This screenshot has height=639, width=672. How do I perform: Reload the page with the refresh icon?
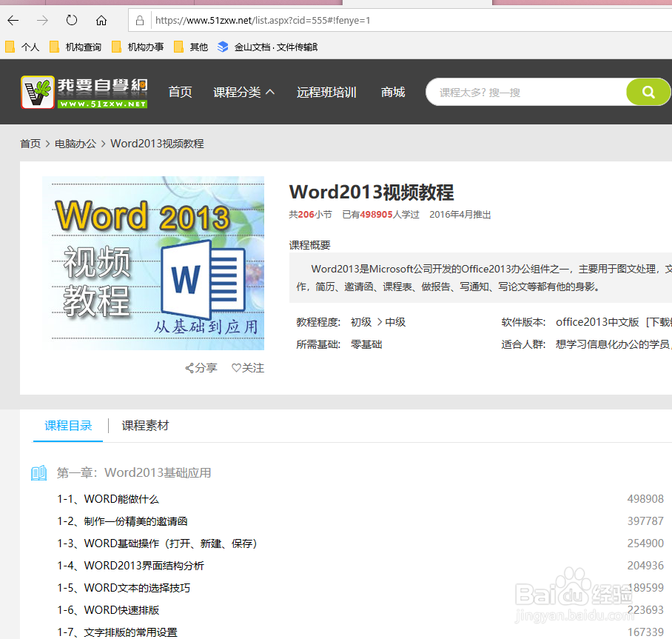point(72,20)
